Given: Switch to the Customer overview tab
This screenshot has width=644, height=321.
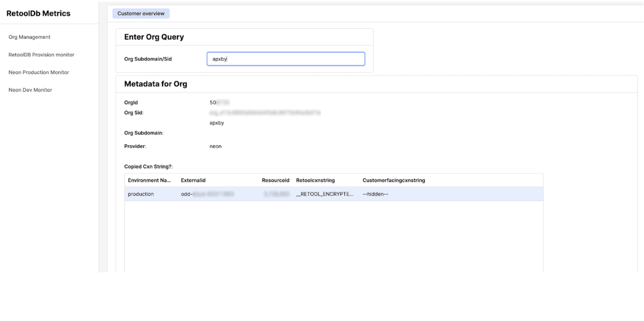Looking at the screenshot, I should click(141, 14).
